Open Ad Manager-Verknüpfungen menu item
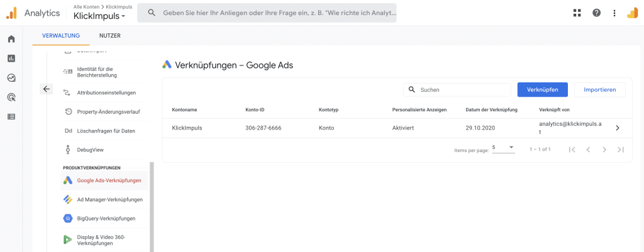644x252 pixels. point(104,199)
